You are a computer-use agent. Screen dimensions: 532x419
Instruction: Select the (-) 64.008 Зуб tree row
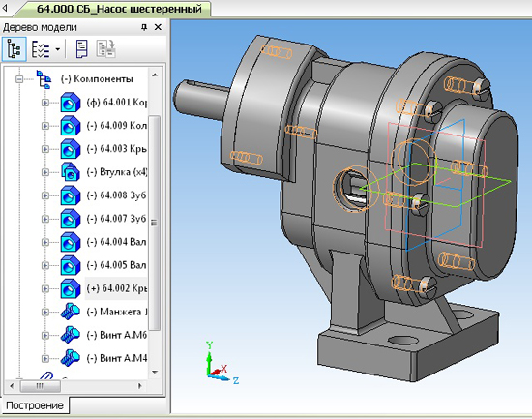tap(117, 195)
